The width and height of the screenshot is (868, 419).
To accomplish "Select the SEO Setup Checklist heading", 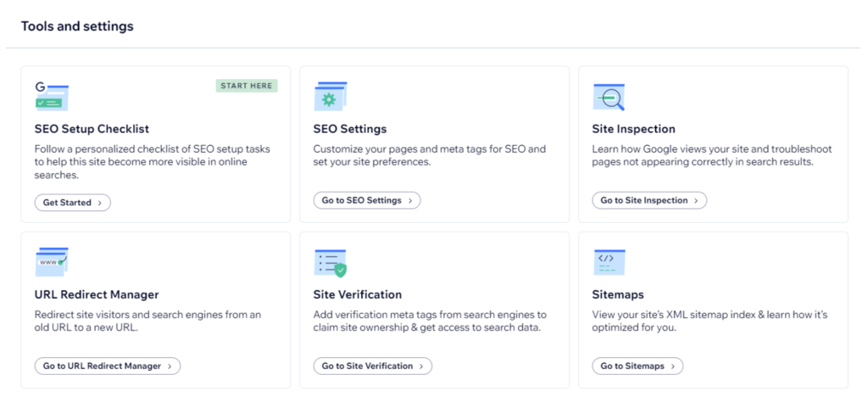I will click(x=92, y=129).
